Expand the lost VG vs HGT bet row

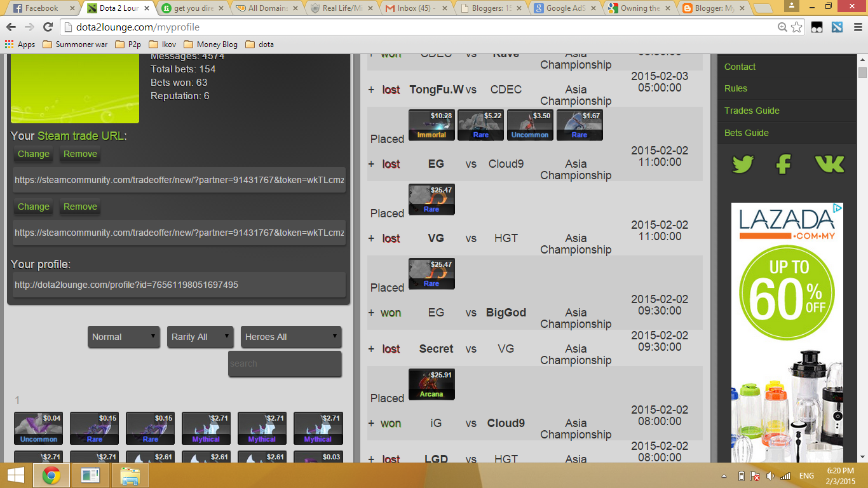(x=371, y=238)
